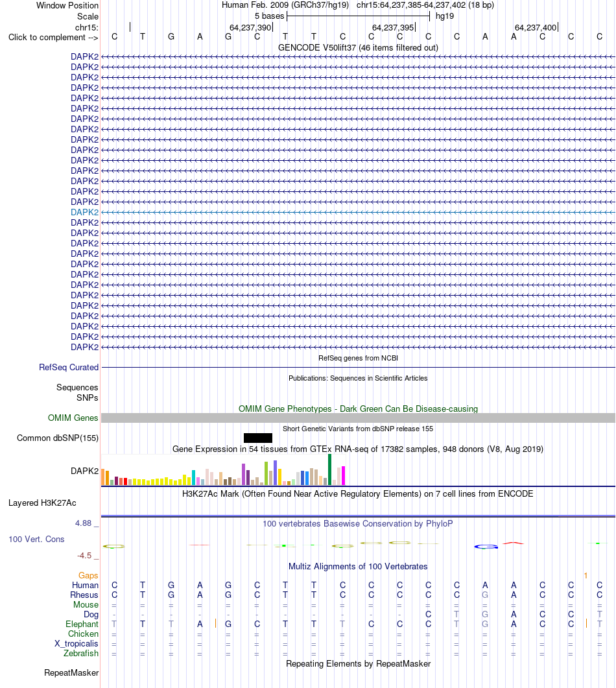Click the red A PhyloP logo letter
This screenshot has height=688, width=616.
click(514, 543)
